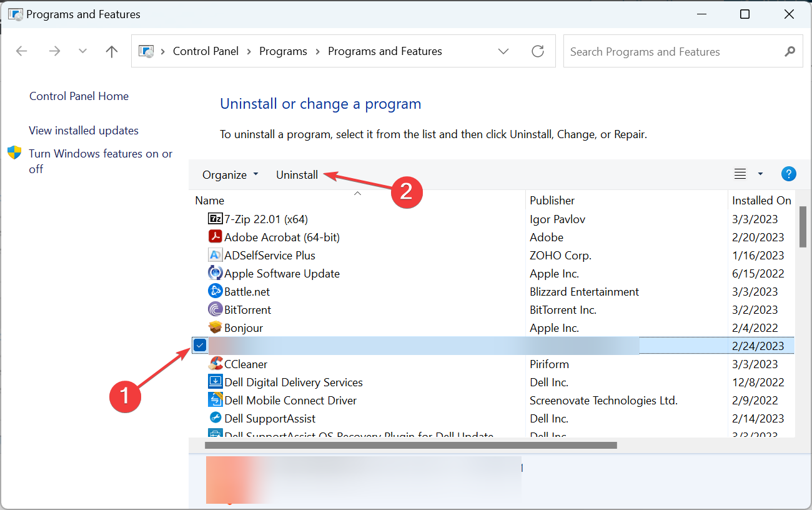Viewport: 812px width, 510px height.
Task: Click the 7-Zip program icon
Action: pos(215,219)
